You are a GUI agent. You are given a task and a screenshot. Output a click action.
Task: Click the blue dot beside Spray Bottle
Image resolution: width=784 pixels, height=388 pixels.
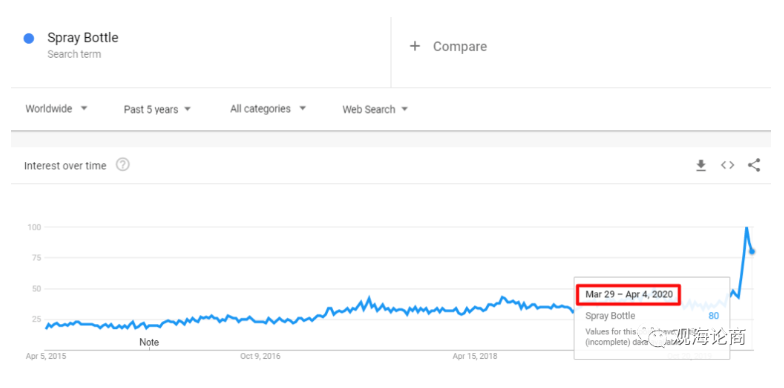point(29,38)
